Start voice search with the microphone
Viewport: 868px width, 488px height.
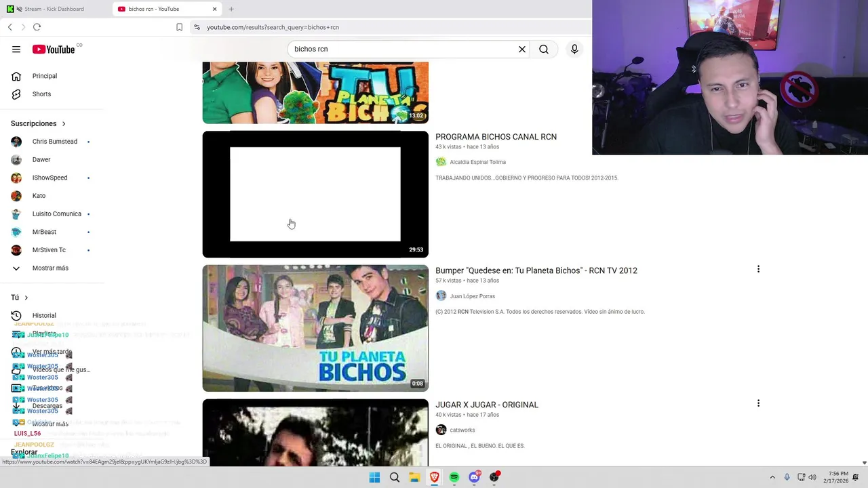click(x=574, y=49)
